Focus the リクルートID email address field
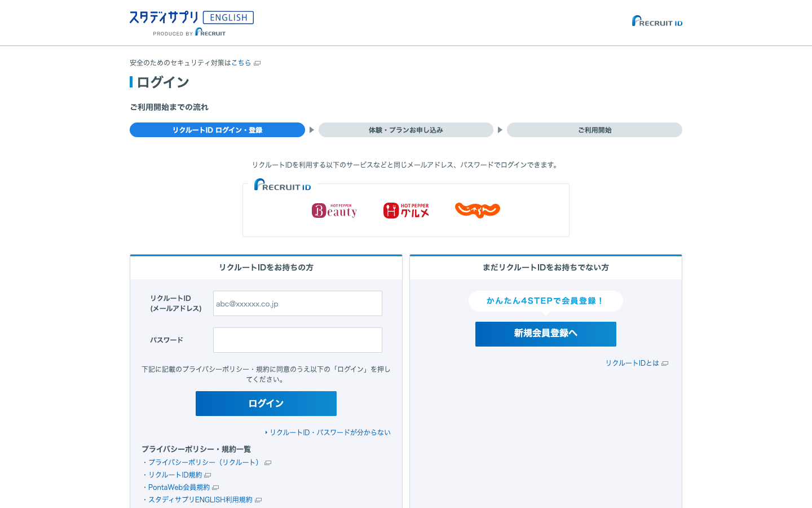812x508 pixels. point(298,304)
